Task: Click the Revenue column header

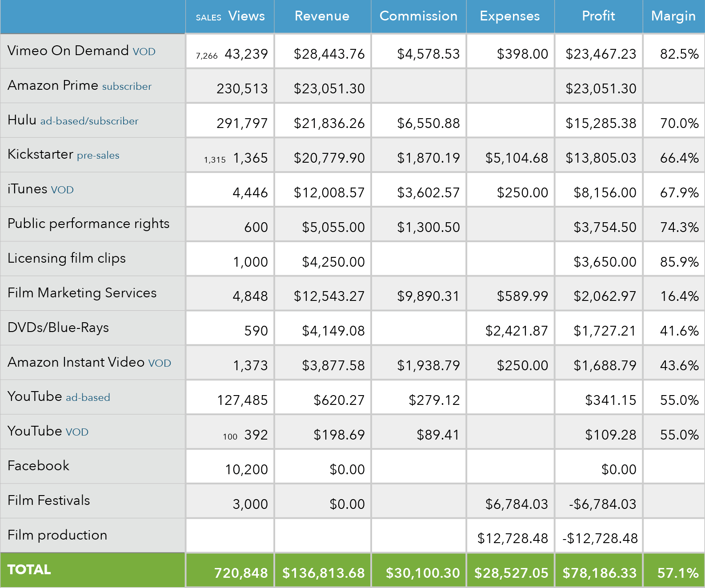Action: (x=322, y=16)
